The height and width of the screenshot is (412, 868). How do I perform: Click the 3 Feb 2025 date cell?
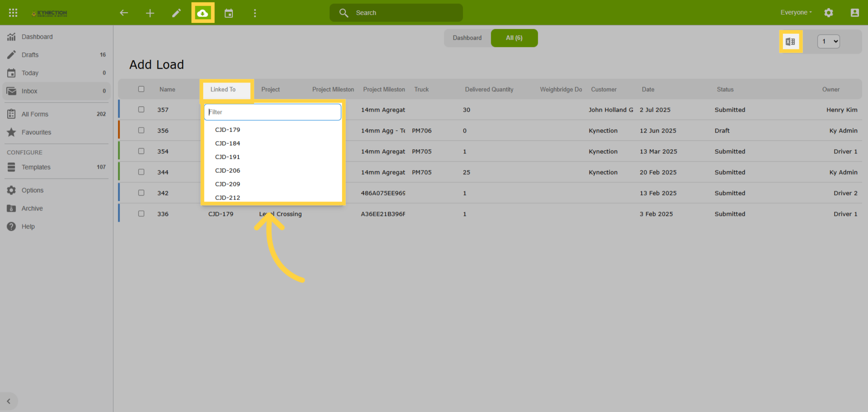click(x=656, y=214)
